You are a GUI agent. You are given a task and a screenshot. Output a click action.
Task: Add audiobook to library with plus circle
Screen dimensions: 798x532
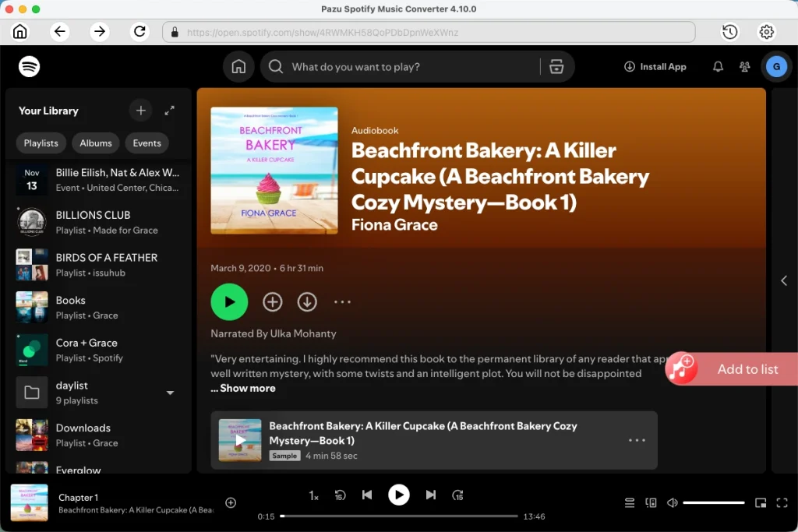[272, 301]
